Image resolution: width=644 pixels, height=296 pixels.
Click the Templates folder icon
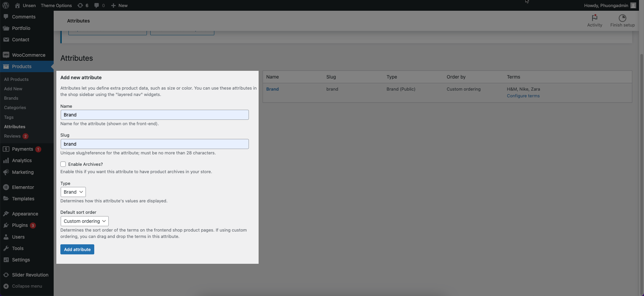coord(6,199)
